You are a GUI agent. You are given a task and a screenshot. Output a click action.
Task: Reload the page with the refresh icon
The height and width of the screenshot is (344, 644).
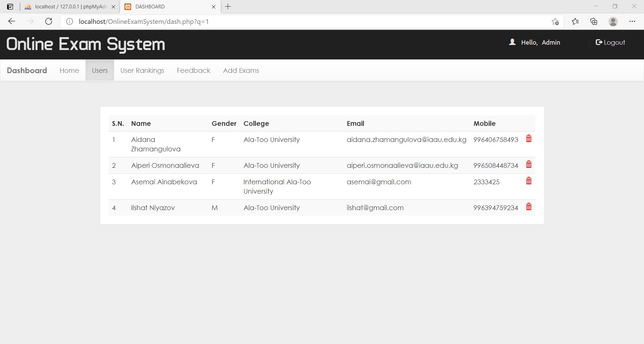click(49, 21)
